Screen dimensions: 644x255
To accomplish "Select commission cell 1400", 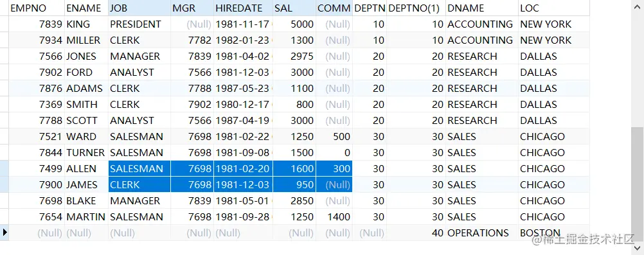I will 334,217.
